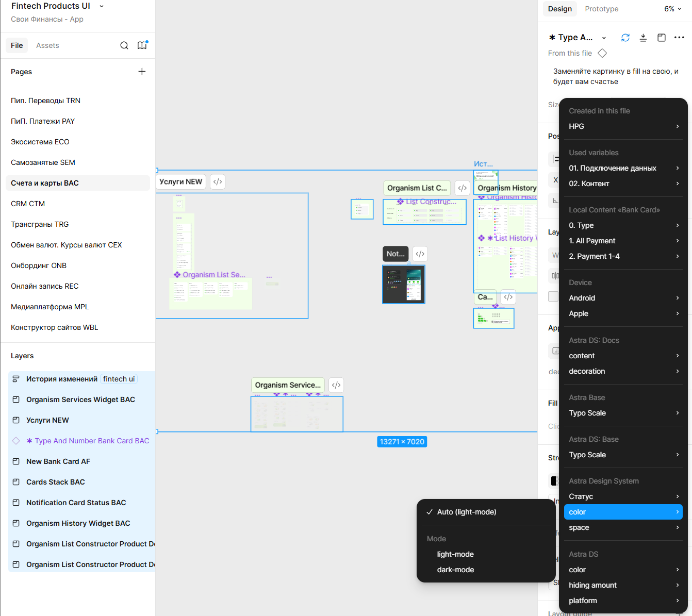
Task: Click code icon next to Услуги NEW label
Action: (218, 182)
